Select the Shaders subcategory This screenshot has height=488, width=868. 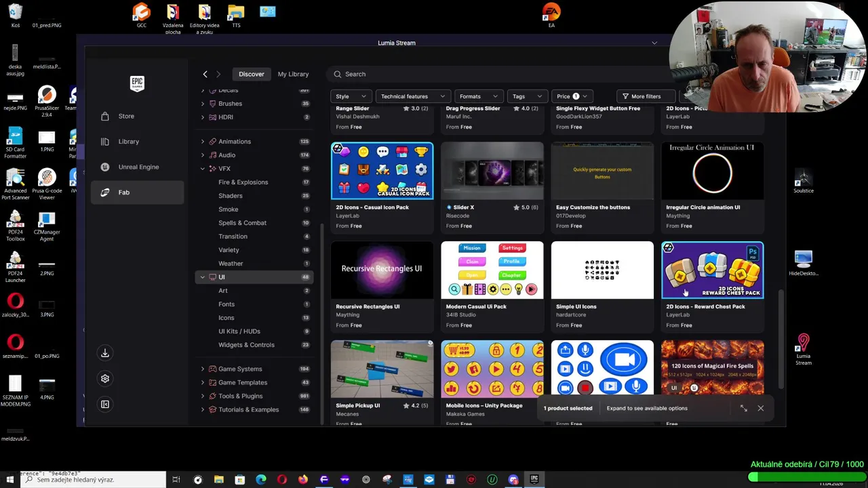tap(231, 196)
